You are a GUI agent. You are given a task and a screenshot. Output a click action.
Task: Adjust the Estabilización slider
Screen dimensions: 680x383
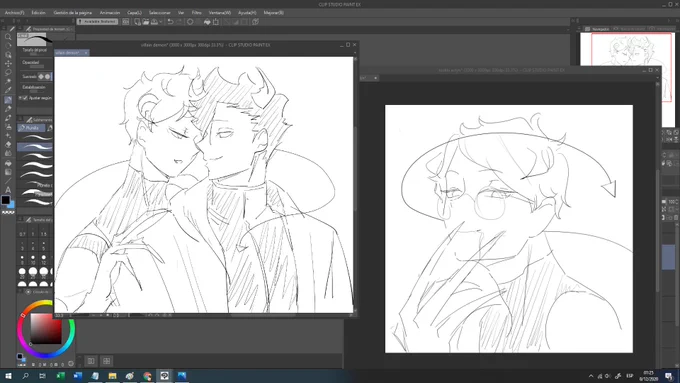pos(37,91)
